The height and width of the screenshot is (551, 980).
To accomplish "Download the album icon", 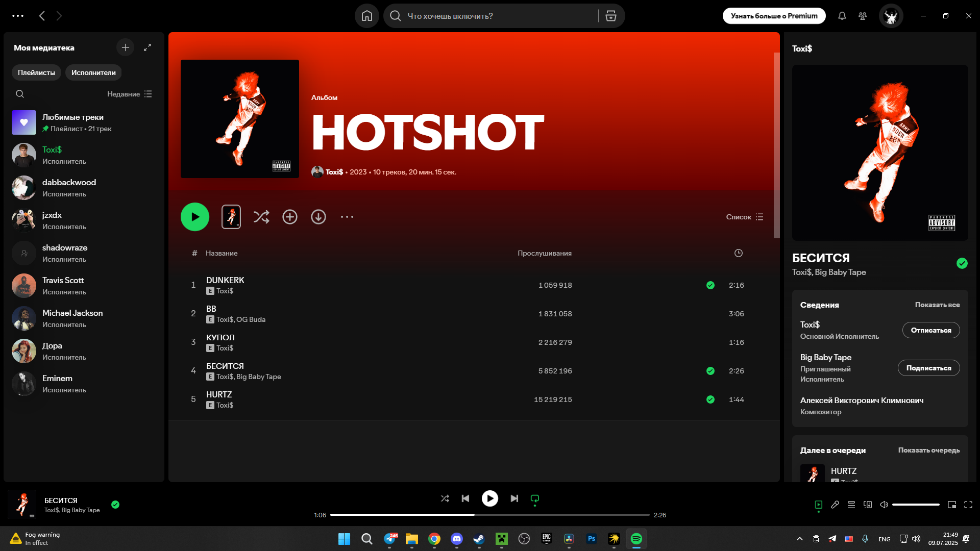I will (x=318, y=217).
